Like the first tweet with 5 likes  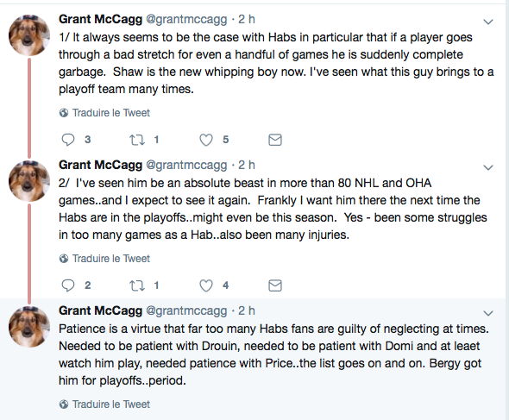206,140
